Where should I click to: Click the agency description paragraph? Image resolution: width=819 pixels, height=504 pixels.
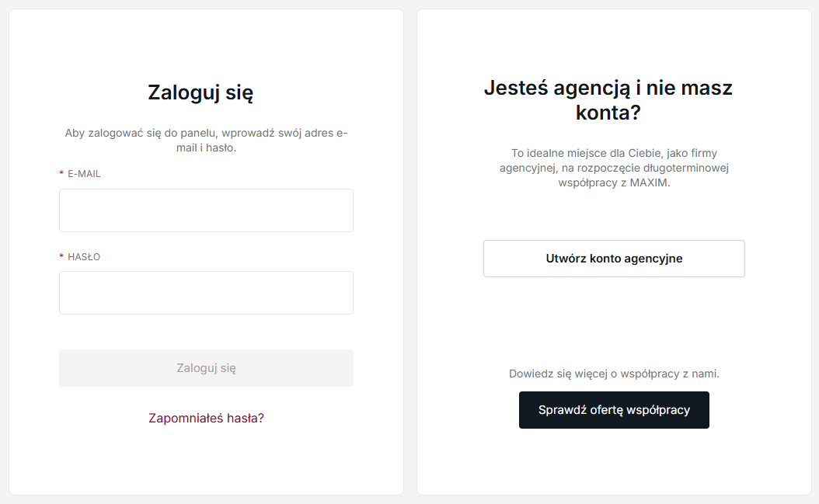coord(614,168)
